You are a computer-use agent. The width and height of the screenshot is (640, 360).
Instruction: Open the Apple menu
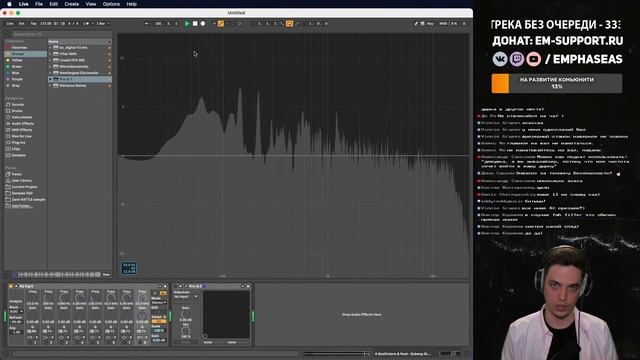point(9,4)
